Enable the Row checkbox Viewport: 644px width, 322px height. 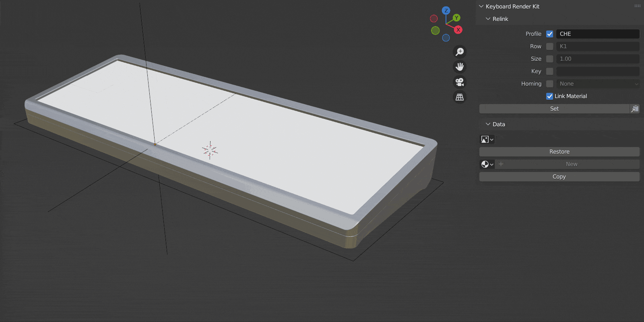(549, 46)
